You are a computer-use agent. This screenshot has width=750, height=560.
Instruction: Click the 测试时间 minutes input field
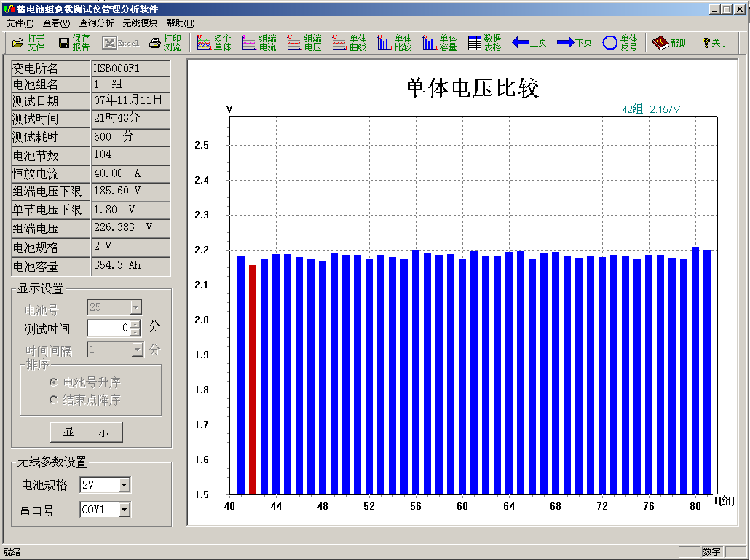[x=108, y=328]
